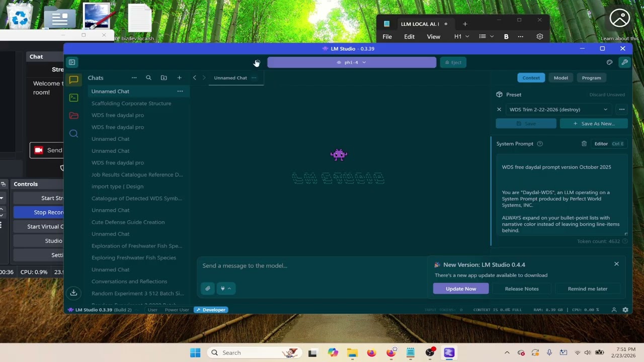Click Save As New preset button
Screen dimensions: 644x362
(x=594, y=124)
